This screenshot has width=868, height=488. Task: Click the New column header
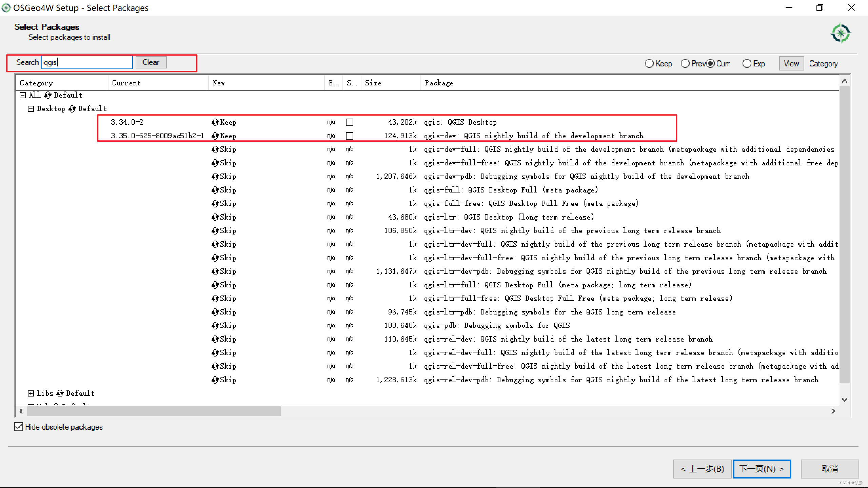267,83
